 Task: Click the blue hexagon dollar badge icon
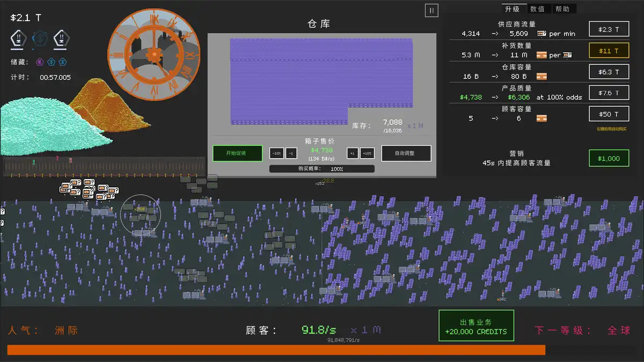(x=39, y=39)
